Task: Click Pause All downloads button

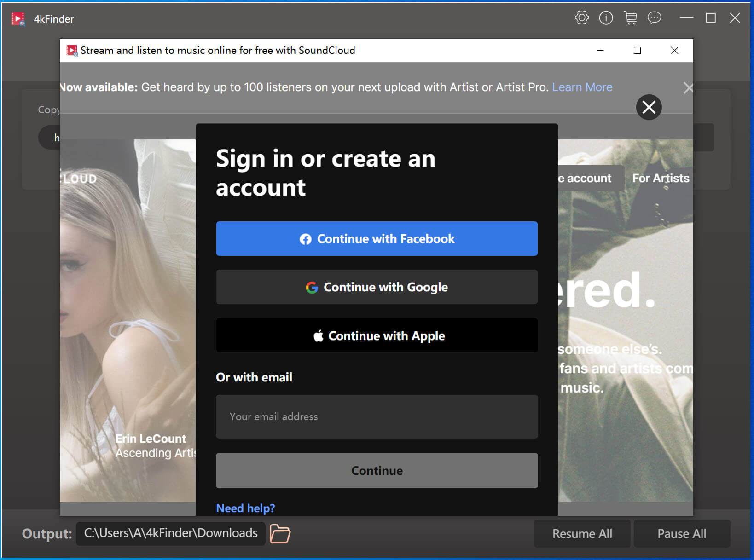Action: point(681,534)
